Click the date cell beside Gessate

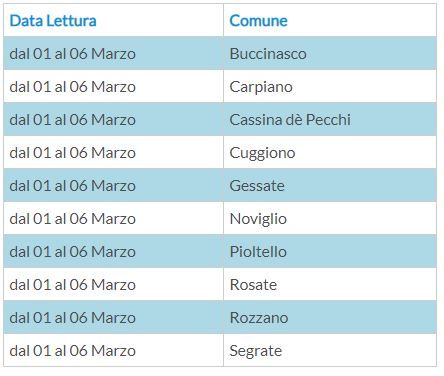[113, 185]
